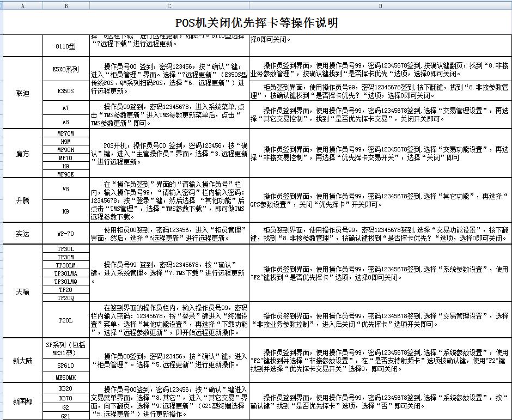Screen dimensions: 512x420
Task: Click the MP70M model cell
Action: [65, 133]
